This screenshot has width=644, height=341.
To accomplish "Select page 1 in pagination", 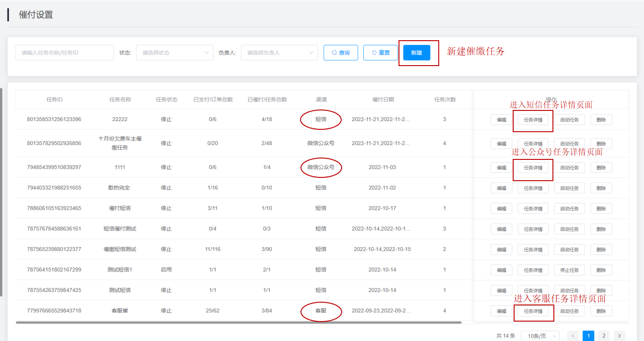I will point(588,336).
